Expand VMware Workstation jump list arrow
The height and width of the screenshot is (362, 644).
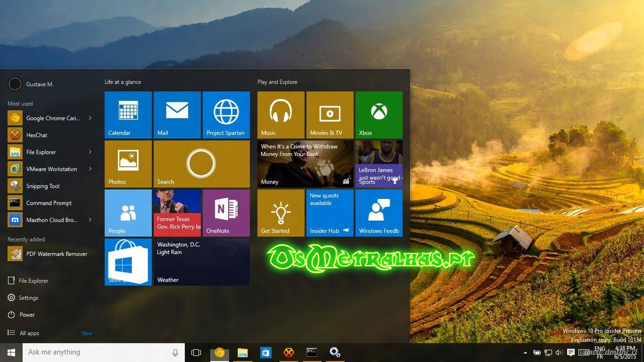tap(90, 169)
